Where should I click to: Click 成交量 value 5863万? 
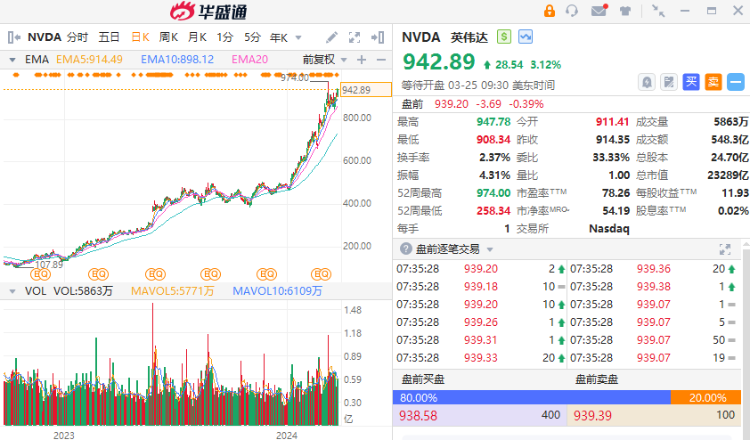(x=731, y=121)
